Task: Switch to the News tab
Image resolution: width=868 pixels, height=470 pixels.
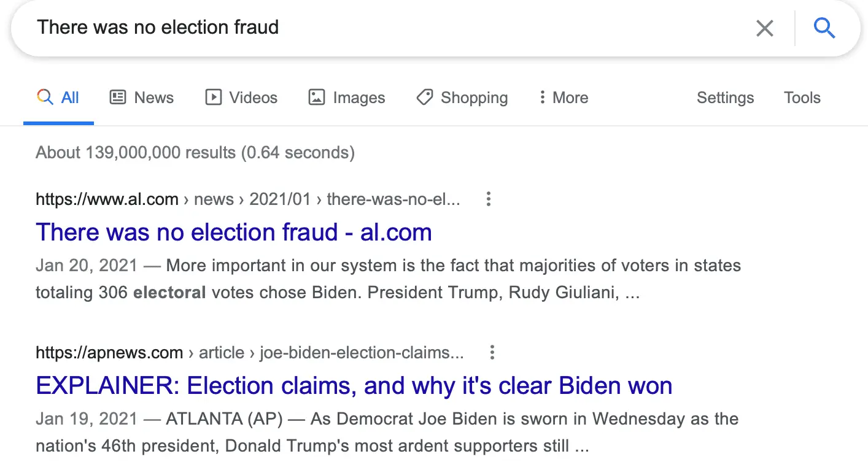Action: pyautogui.click(x=153, y=98)
